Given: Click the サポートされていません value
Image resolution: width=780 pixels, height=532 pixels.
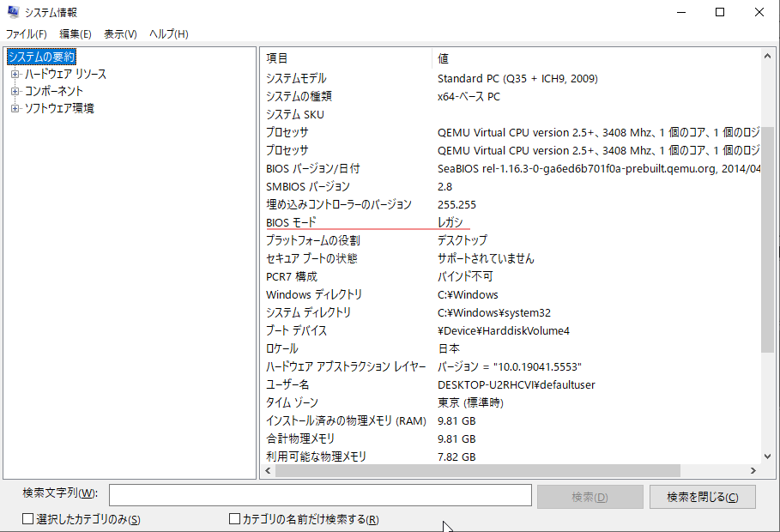Looking at the screenshot, I should point(486,258).
